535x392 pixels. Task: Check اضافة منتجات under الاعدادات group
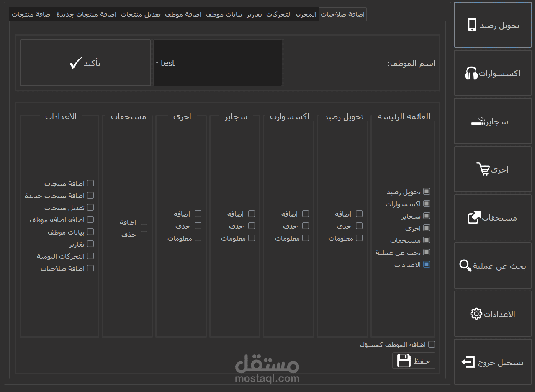[90, 183]
